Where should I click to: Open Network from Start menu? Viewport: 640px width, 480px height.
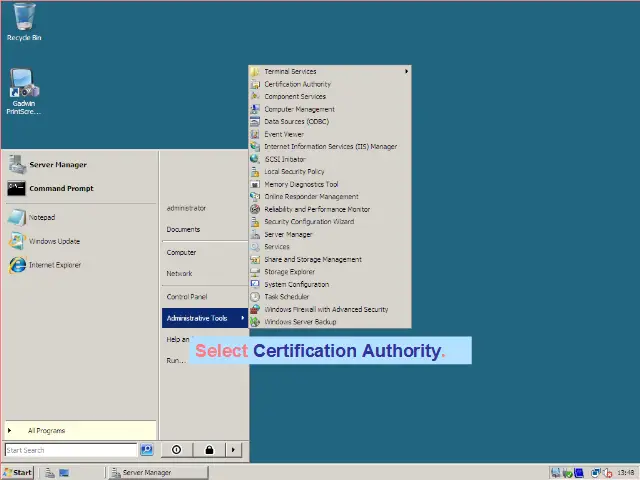click(179, 273)
